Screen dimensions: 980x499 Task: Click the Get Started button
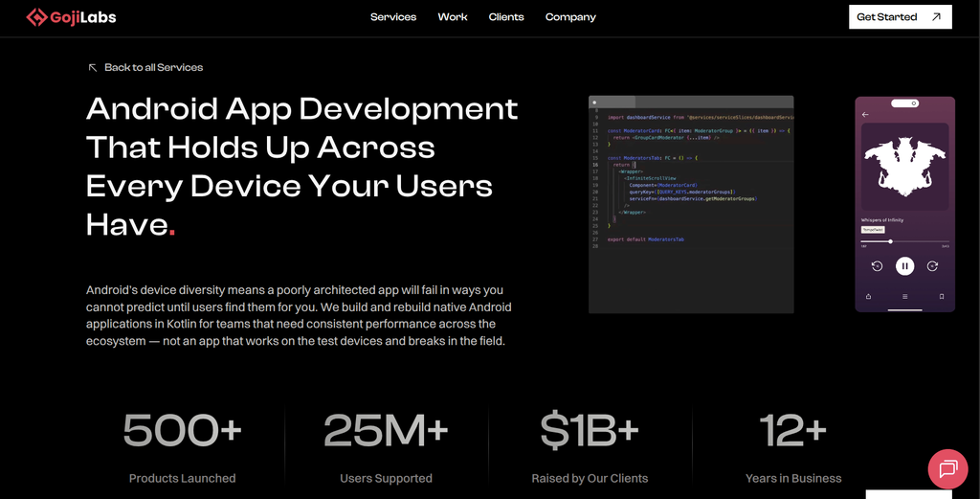(x=900, y=17)
